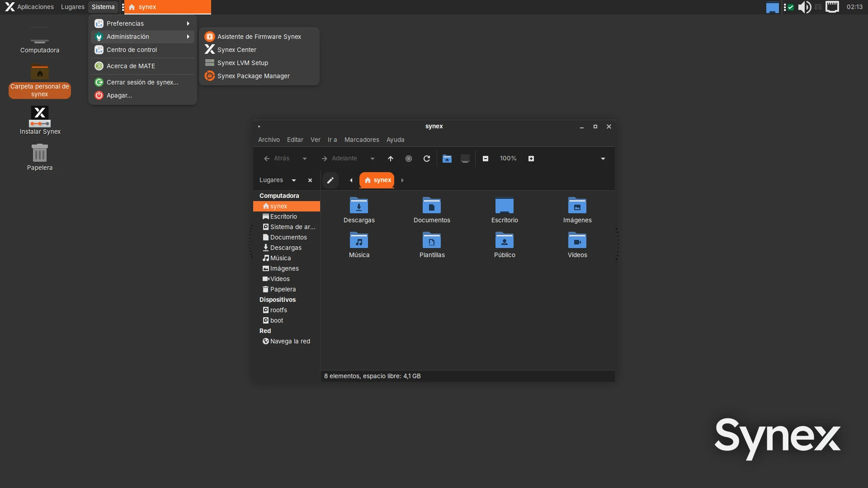
Task: Expand the Preferencias submenu
Action: (142, 23)
